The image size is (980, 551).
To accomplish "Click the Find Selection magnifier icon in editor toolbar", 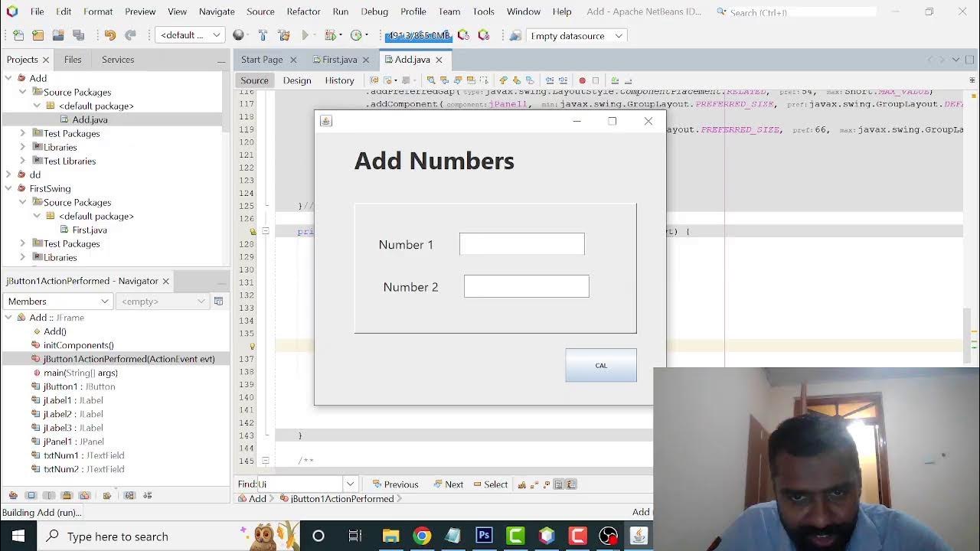I will [431, 80].
